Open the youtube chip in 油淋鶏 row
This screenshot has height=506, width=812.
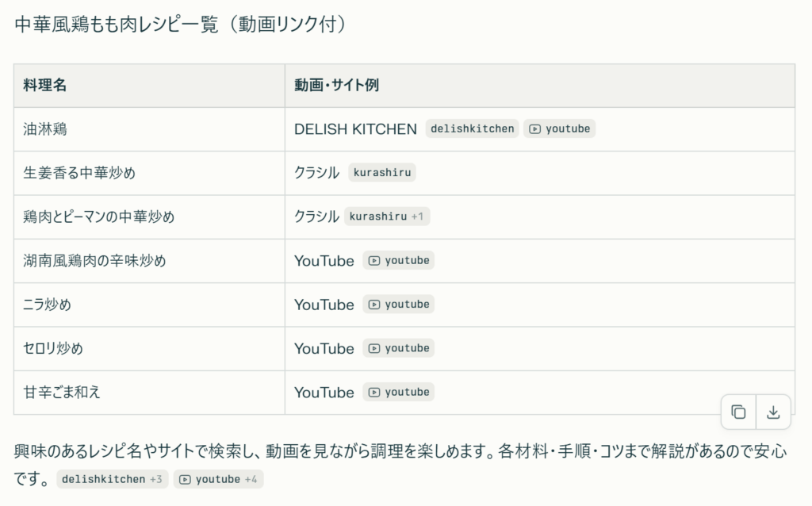point(559,128)
